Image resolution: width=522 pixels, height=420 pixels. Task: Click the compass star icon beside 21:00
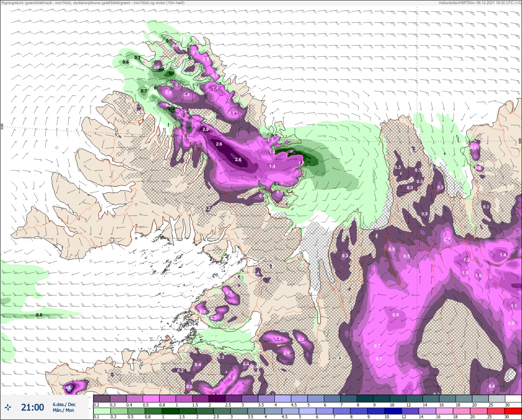8,407
